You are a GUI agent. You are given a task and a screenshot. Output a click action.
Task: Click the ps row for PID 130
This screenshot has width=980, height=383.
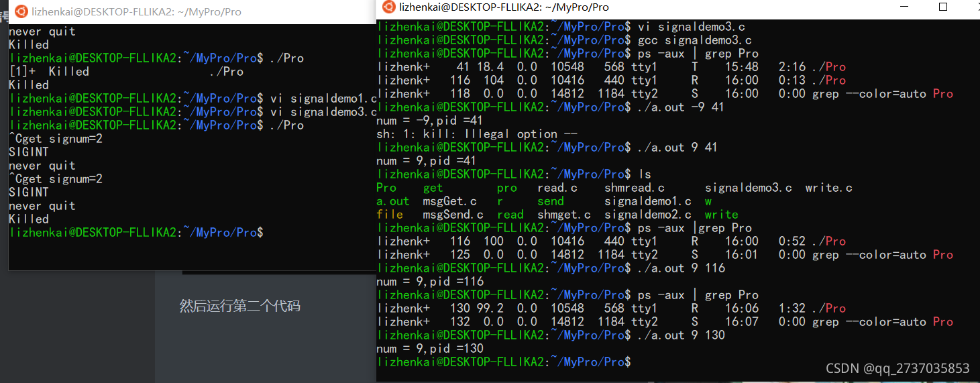pos(611,309)
